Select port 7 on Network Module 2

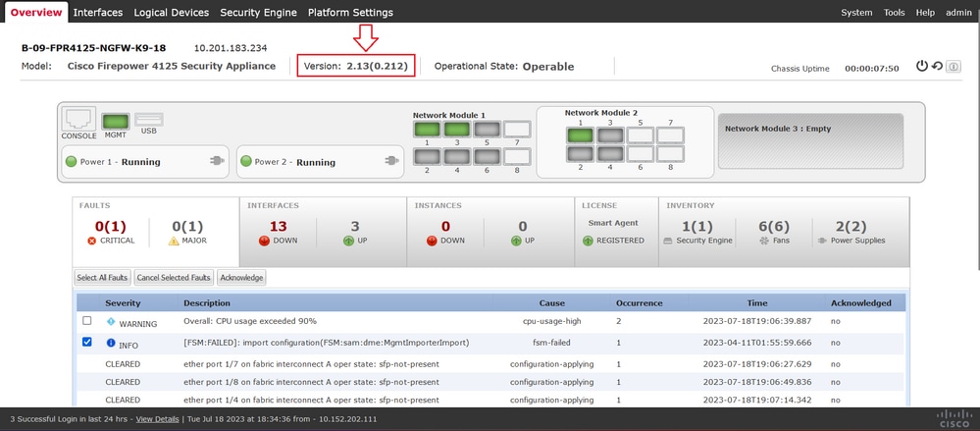671,135
